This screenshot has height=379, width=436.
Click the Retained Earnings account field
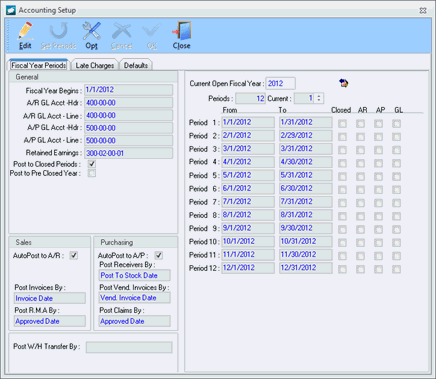(129, 153)
